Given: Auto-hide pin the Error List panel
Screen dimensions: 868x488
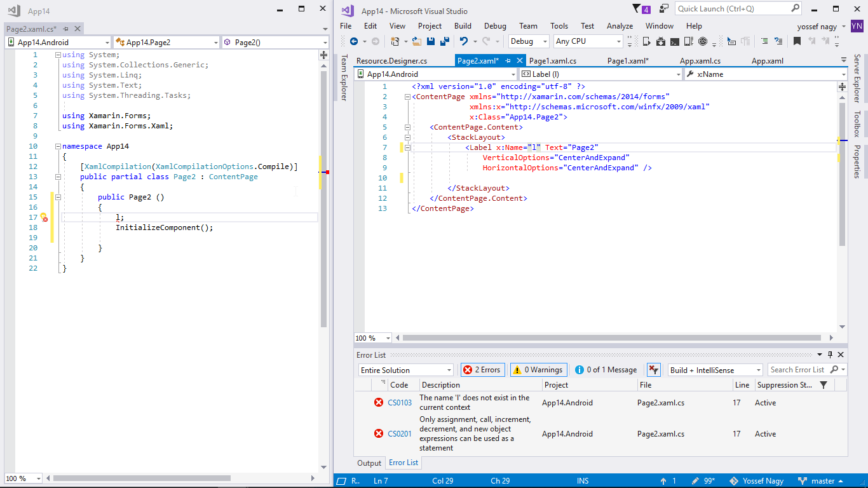Looking at the screenshot, I should (830, 355).
